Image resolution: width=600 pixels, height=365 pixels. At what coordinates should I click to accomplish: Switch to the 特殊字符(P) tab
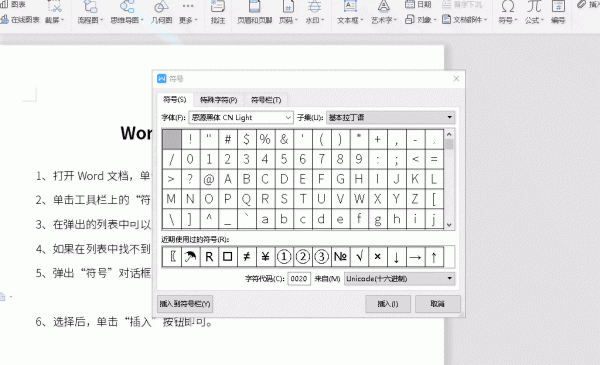218,100
